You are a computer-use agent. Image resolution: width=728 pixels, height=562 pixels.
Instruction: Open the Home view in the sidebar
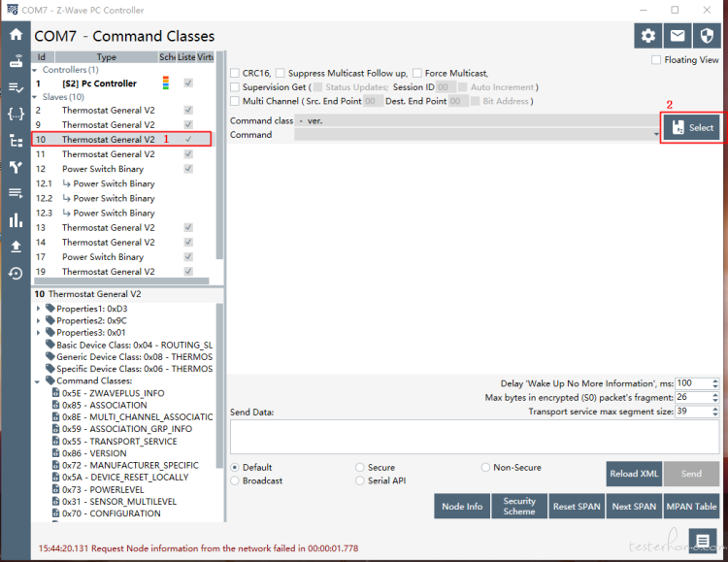pos(16,34)
